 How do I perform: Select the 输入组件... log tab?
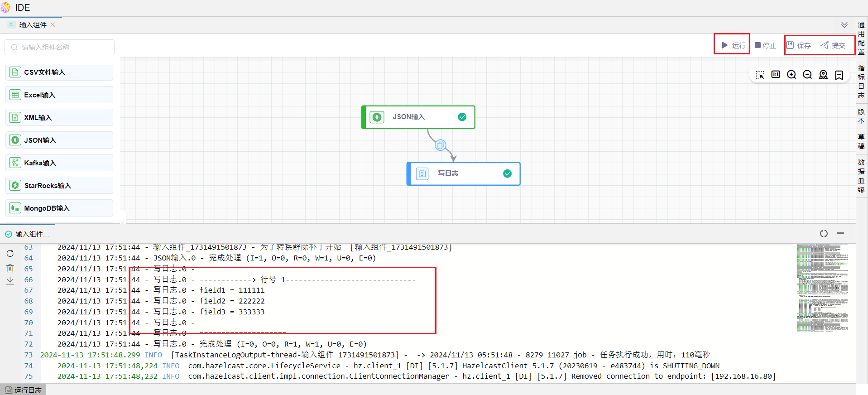pyautogui.click(x=27, y=234)
